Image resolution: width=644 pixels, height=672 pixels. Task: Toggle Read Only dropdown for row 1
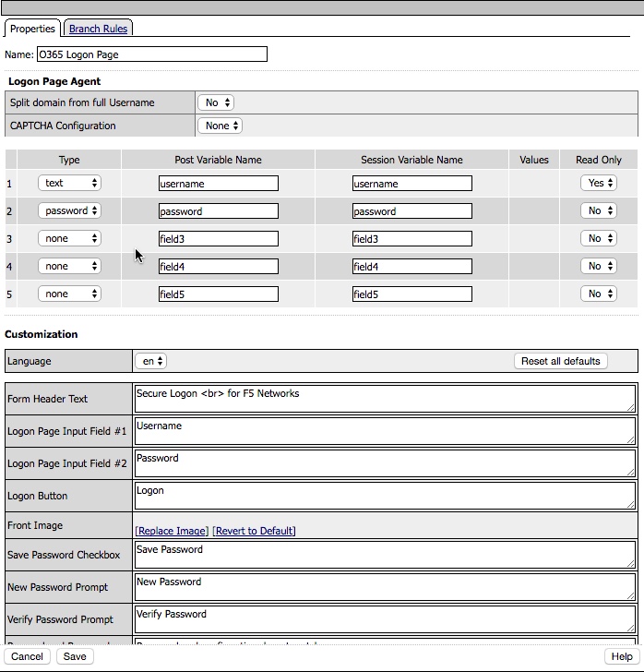pos(599,184)
